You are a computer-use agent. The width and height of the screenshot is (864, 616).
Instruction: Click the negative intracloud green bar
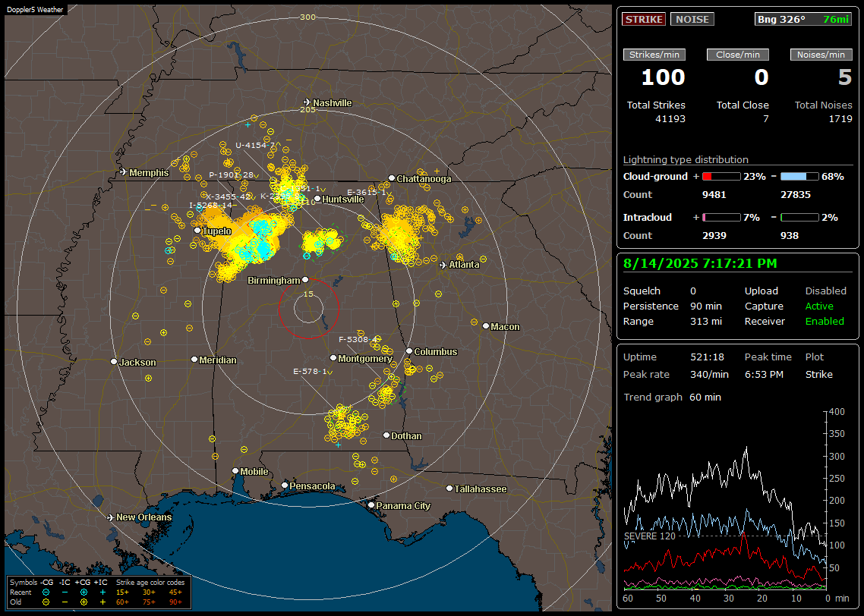799,218
